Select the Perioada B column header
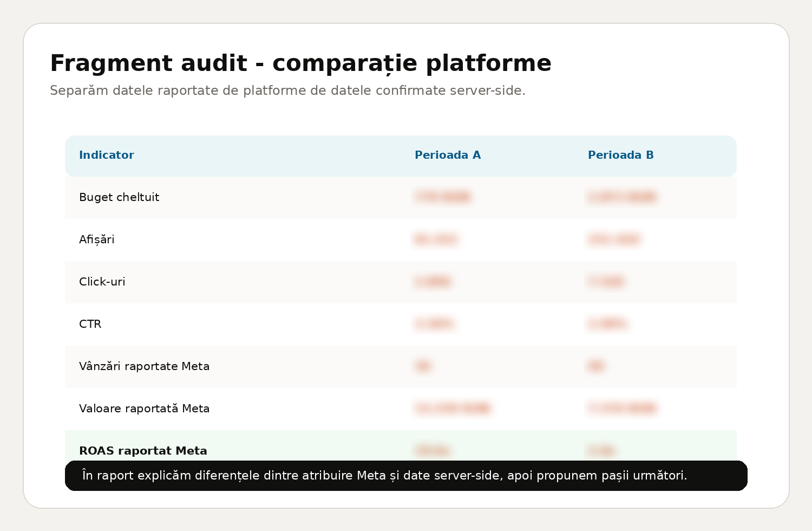The width and height of the screenshot is (812, 531). [621, 155]
